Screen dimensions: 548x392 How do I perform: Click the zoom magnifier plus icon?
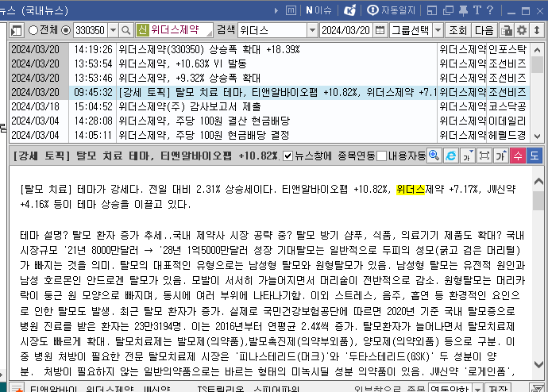[434, 156]
